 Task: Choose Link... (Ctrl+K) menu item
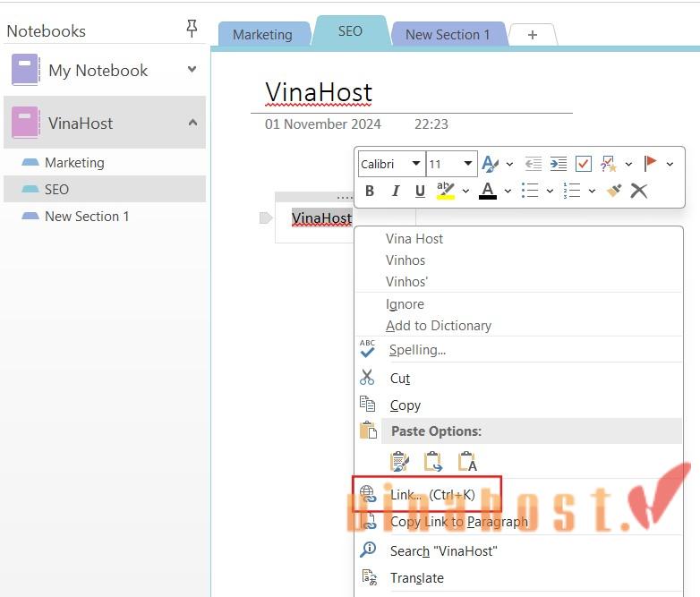click(519, 494)
